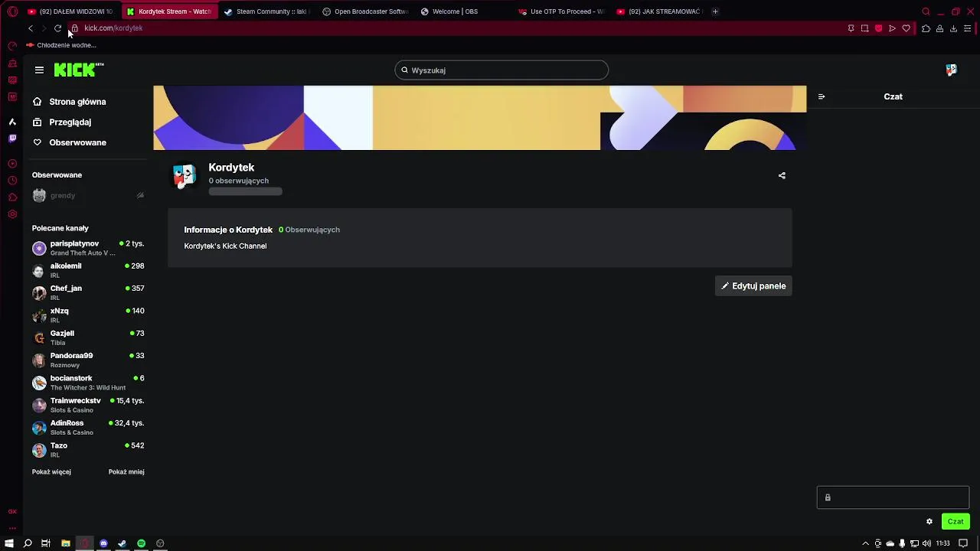
Task: Switch to the Welcome | OBS tab
Action: 463,11
